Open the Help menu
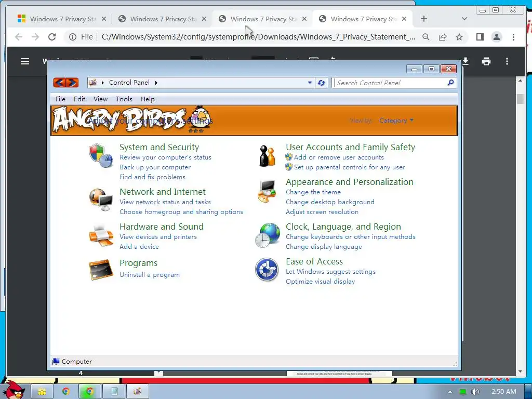 (148, 99)
